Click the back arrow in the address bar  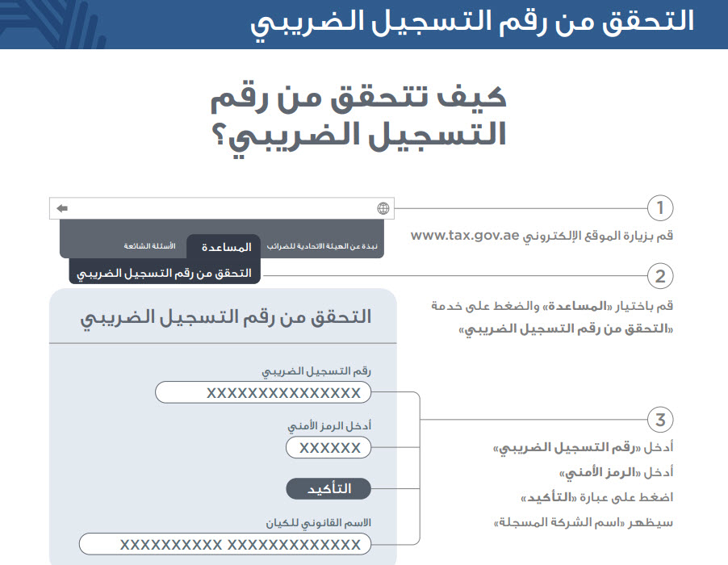tap(62, 209)
